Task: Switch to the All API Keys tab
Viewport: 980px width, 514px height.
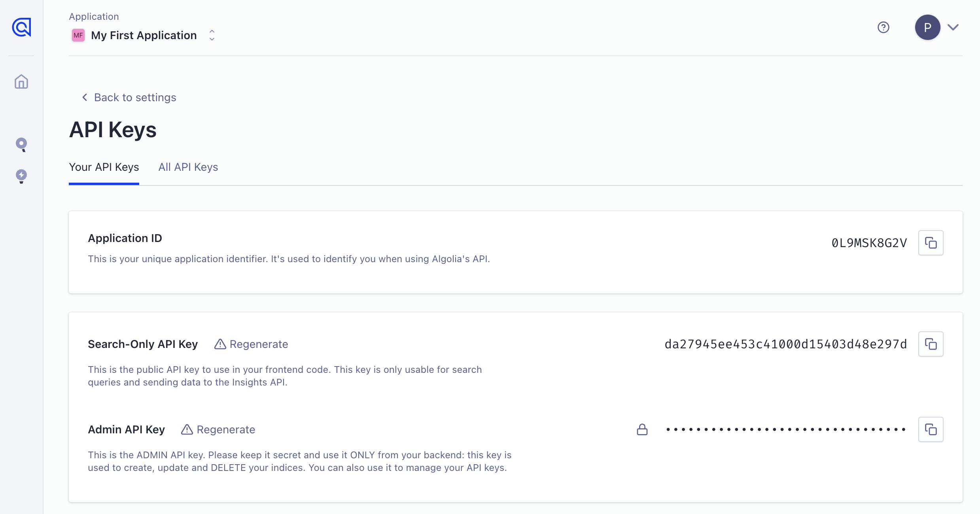Action: point(188,167)
